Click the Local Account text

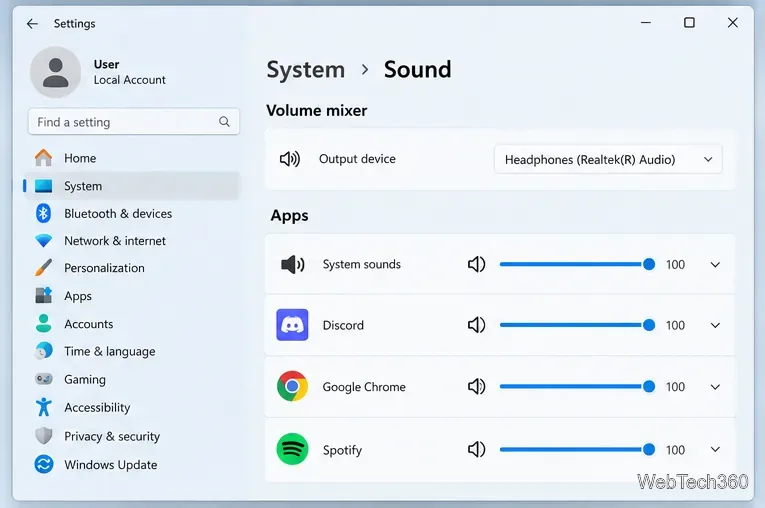tap(129, 80)
